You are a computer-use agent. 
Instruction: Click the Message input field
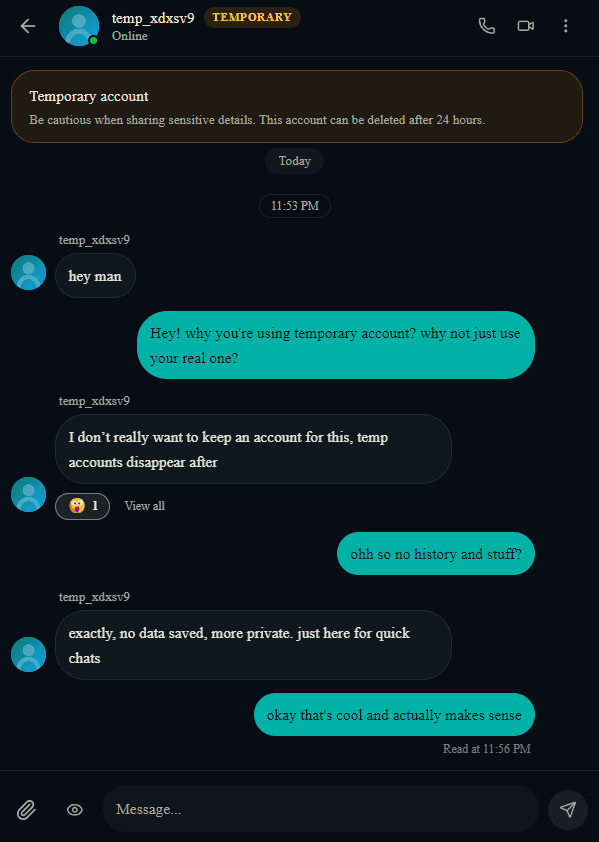point(320,809)
